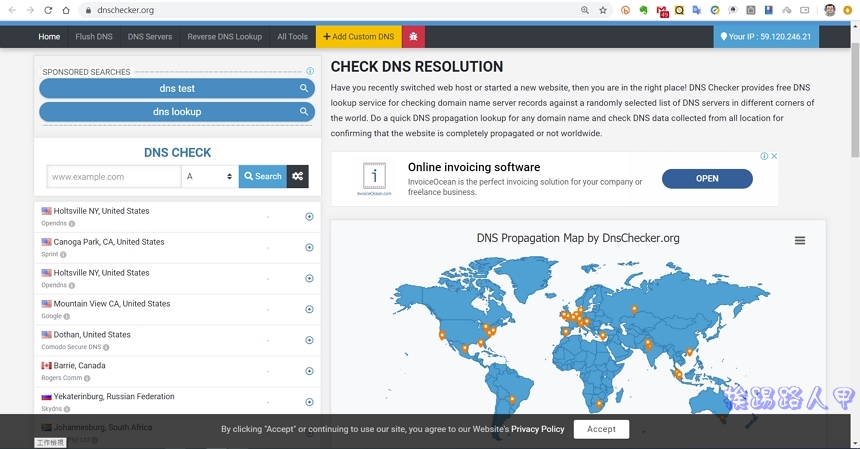Image resolution: width=860 pixels, height=449 pixels.
Task: Go to Home menu item
Action: pos(49,37)
